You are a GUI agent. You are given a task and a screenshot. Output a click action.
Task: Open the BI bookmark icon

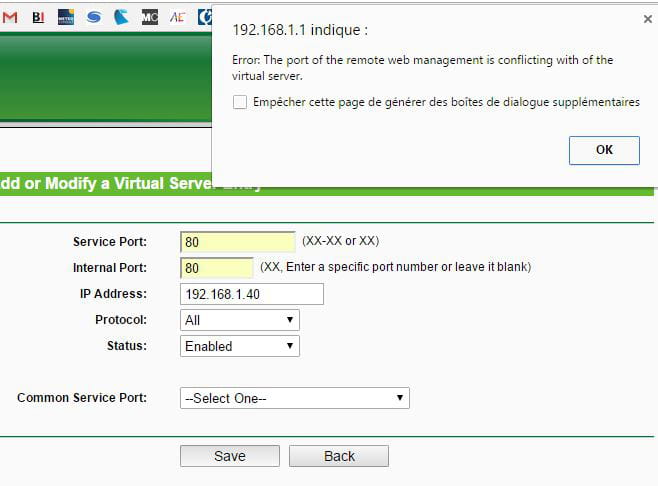click(38, 17)
